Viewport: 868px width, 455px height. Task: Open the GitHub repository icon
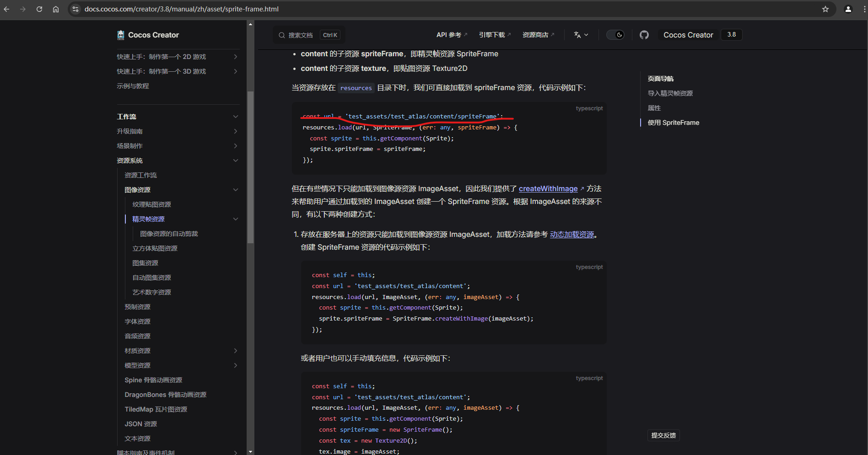(644, 35)
